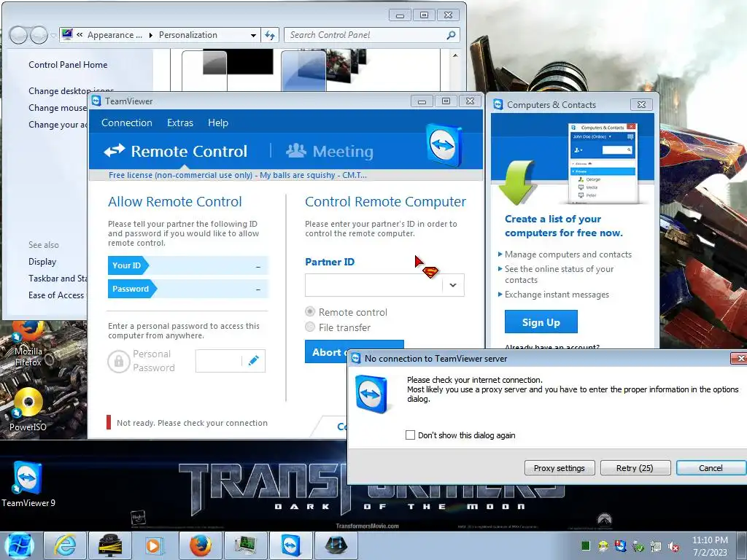747x560 pixels.
Task: Open the TeamViewer Help menu
Action: (217, 122)
